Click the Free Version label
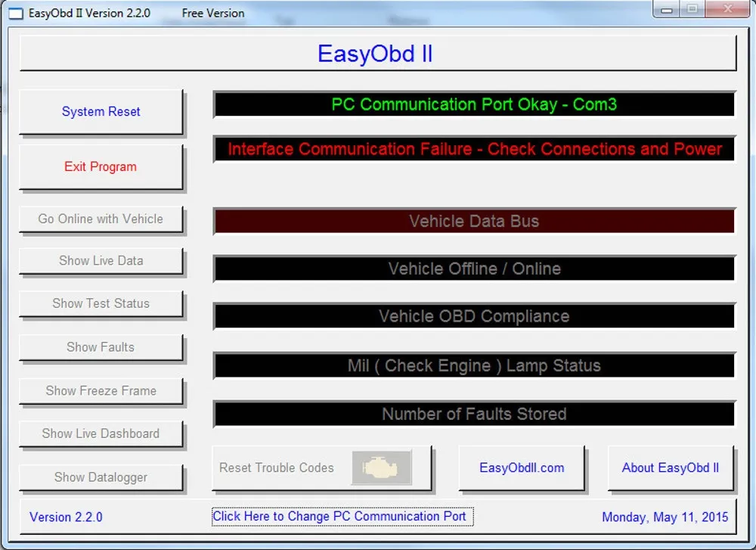The image size is (756, 550). tap(212, 13)
